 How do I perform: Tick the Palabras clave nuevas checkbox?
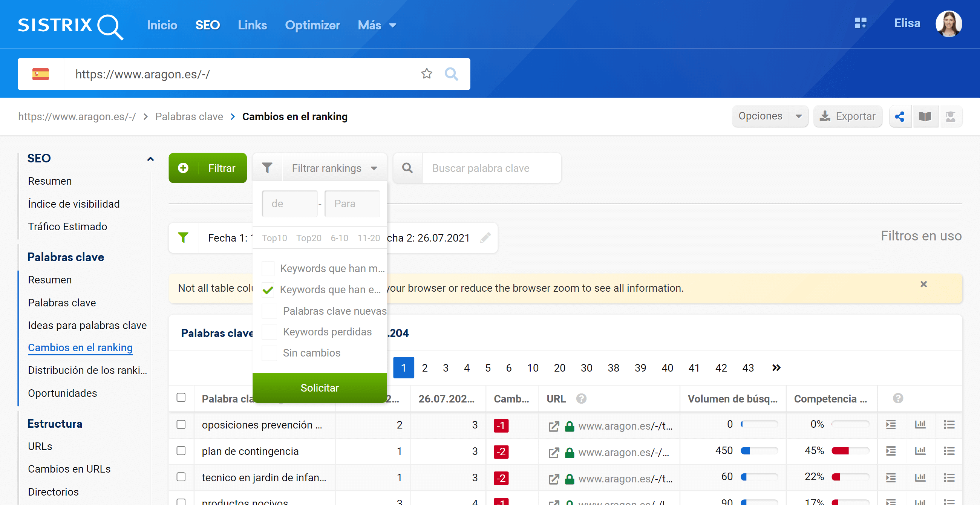click(x=269, y=311)
